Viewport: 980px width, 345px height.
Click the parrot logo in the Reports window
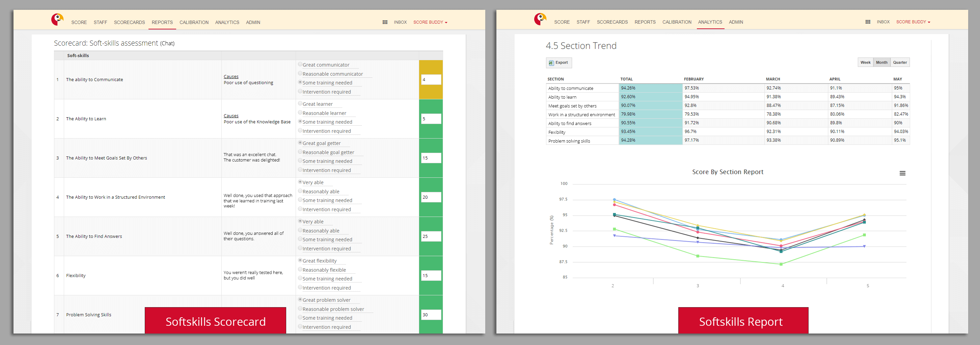pyautogui.click(x=57, y=19)
